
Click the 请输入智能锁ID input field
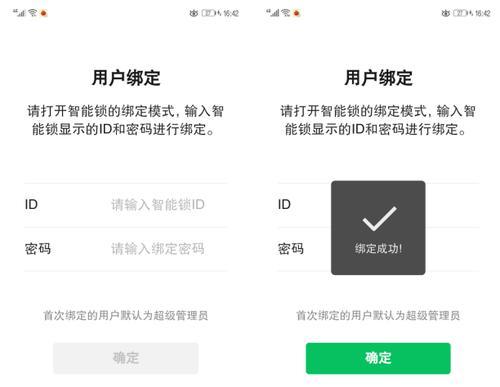click(158, 205)
